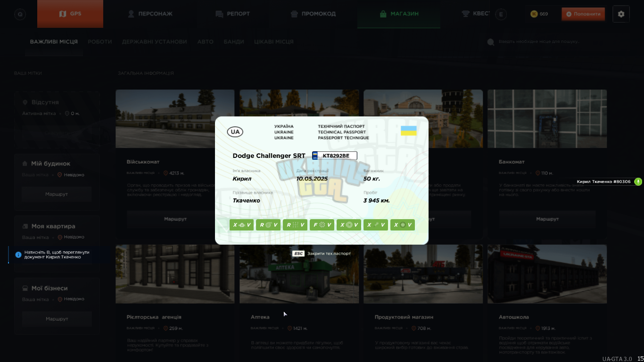644x362 pixels.
Task: Click the Ukrainian flag on the passport
Action: tap(409, 131)
